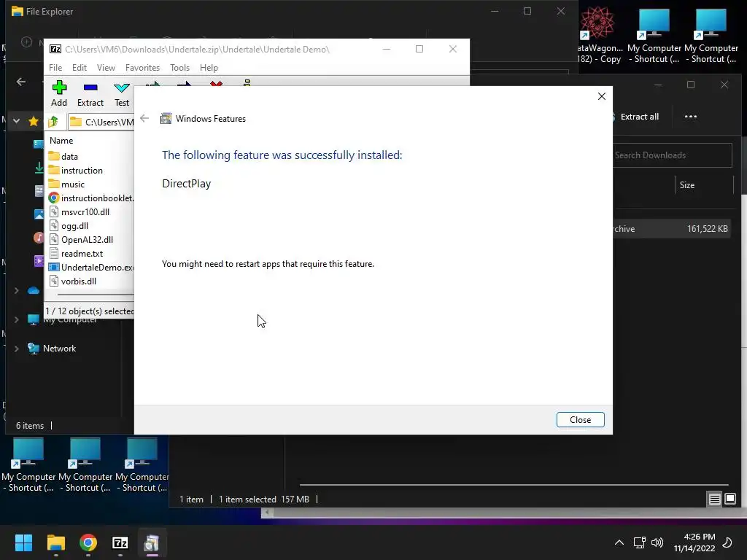Open the Help menu in 7-Zip
This screenshot has width=747, height=560.
(x=209, y=68)
